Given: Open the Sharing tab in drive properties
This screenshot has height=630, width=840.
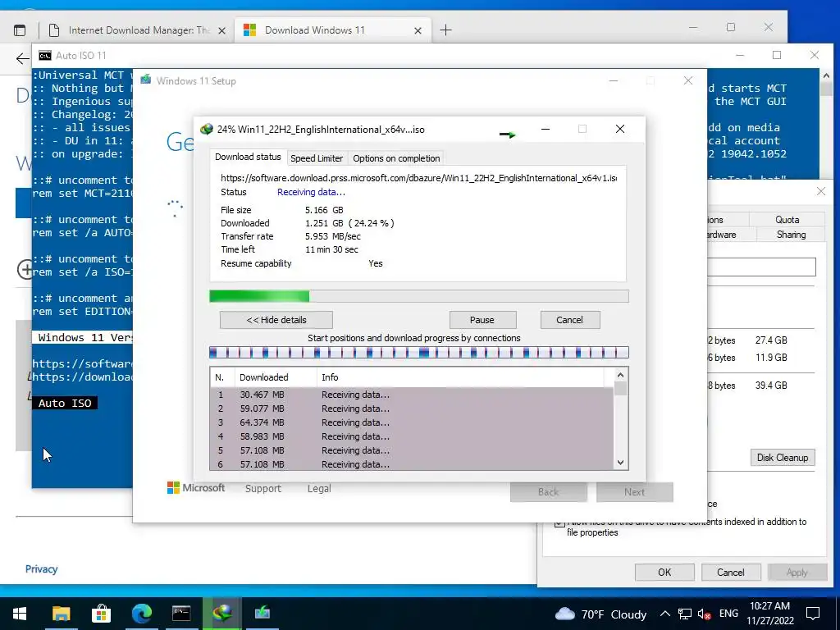Looking at the screenshot, I should [x=791, y=235].
